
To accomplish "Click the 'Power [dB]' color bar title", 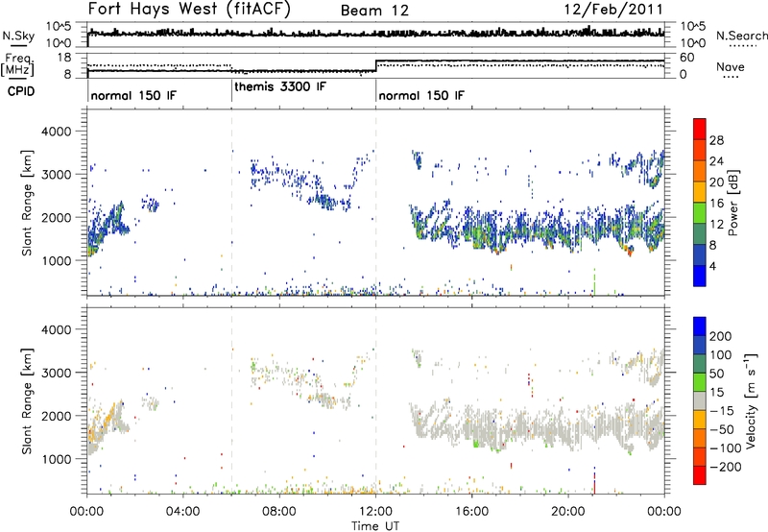I will click(732, 203).
